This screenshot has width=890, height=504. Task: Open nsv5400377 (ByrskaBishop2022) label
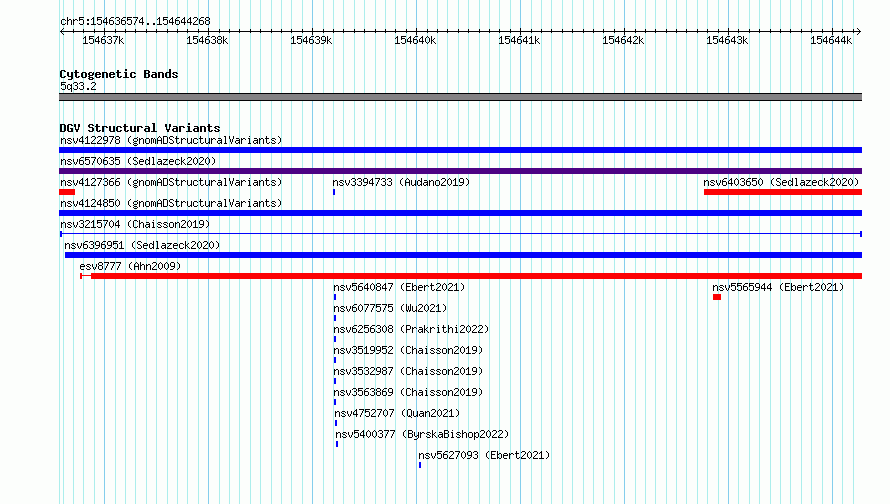coord(422,434)
